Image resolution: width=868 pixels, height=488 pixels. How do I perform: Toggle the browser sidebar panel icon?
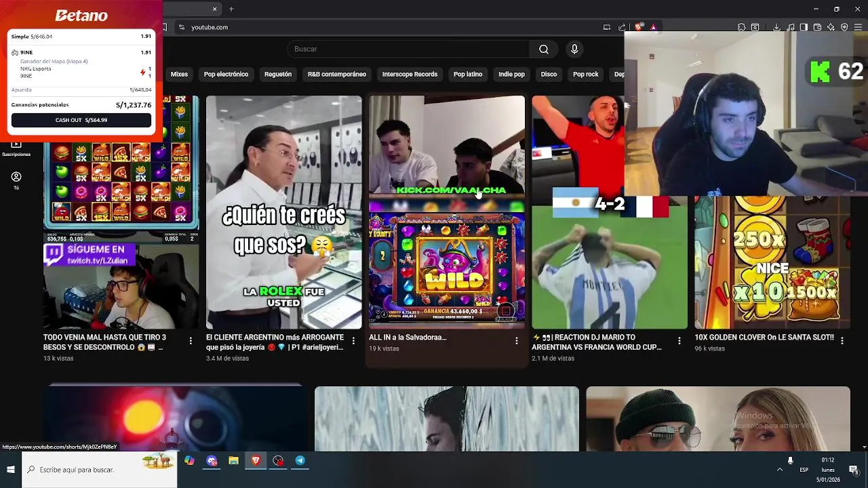pyautogui.click(x=804, y=27)
